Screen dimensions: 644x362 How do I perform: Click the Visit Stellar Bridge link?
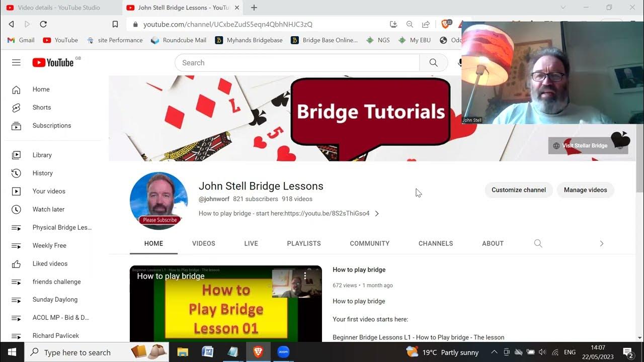(x=588, y=146)
